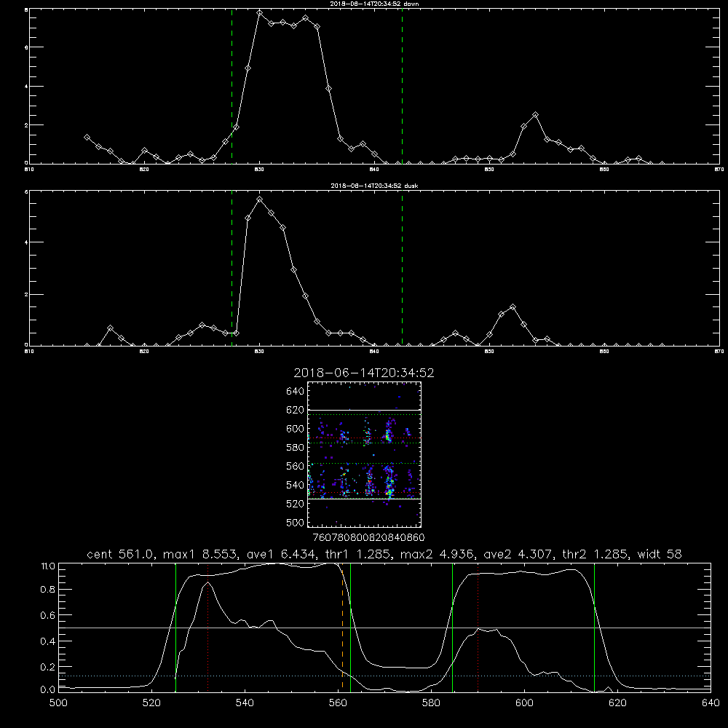Click the 640 y-axis label of scatter image
Image resolution: width=728 pixels, height=728 pixels.
296,392
